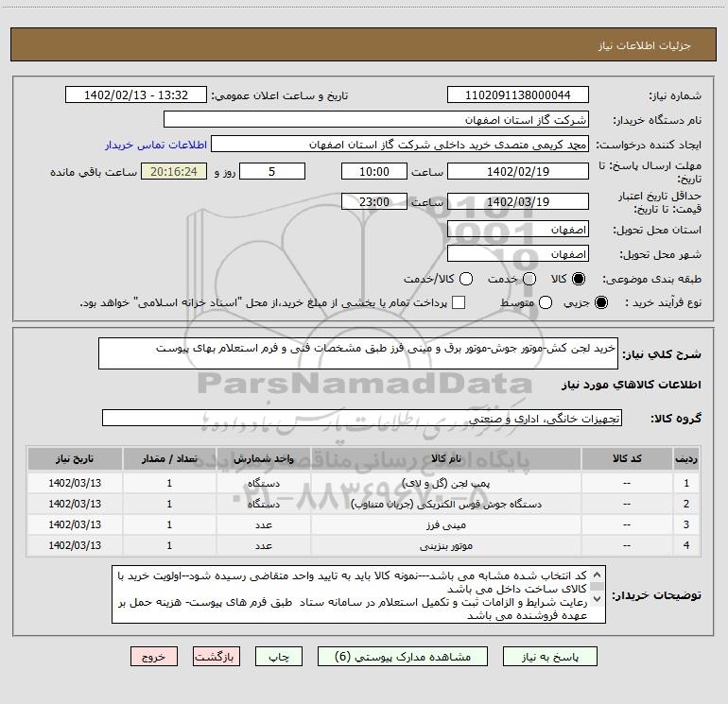Select the مینی فرز item row
This screenshot has height=704, width=728.
[x=364, y=524]
